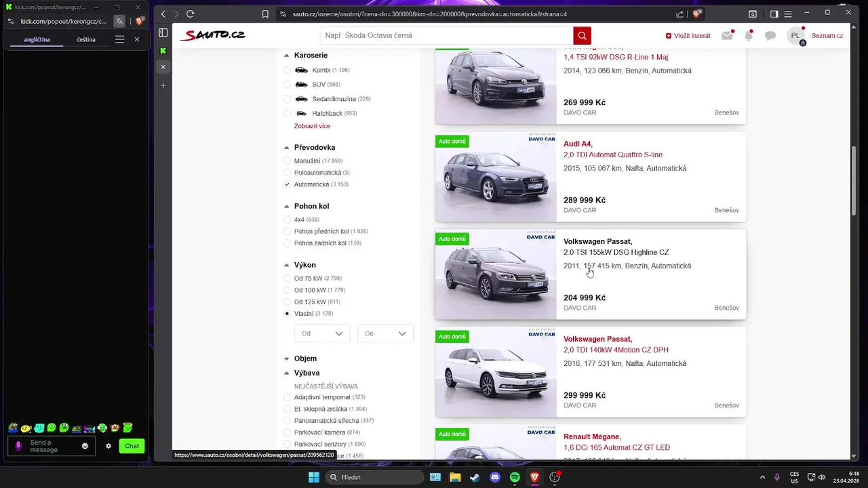
Task: Open Discord from the taskbar
Action: tap(495, 477)
